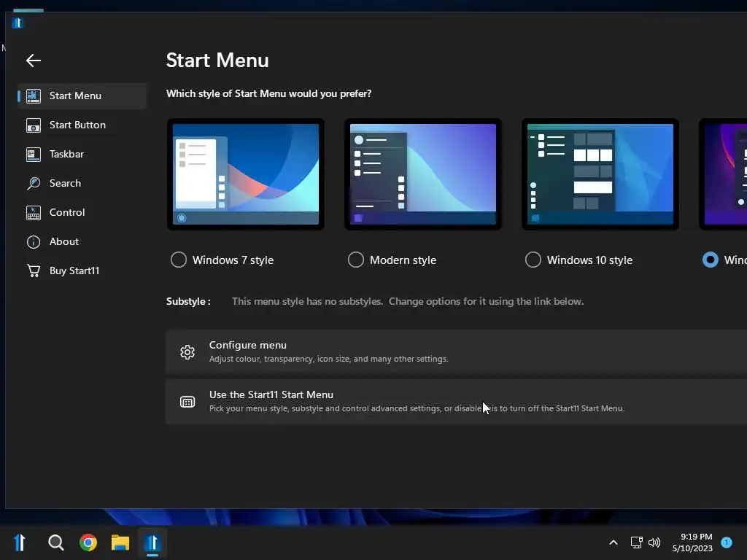Viewport: 747px width, 560px height.
Task: Open the Start11 start button on the taskbar
Action: click(20, 542)
